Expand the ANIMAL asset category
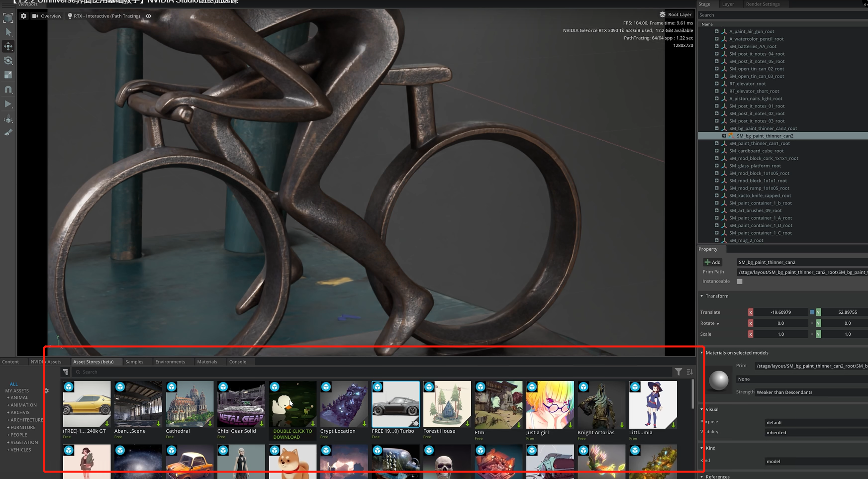868x479 pixels. 18,398
